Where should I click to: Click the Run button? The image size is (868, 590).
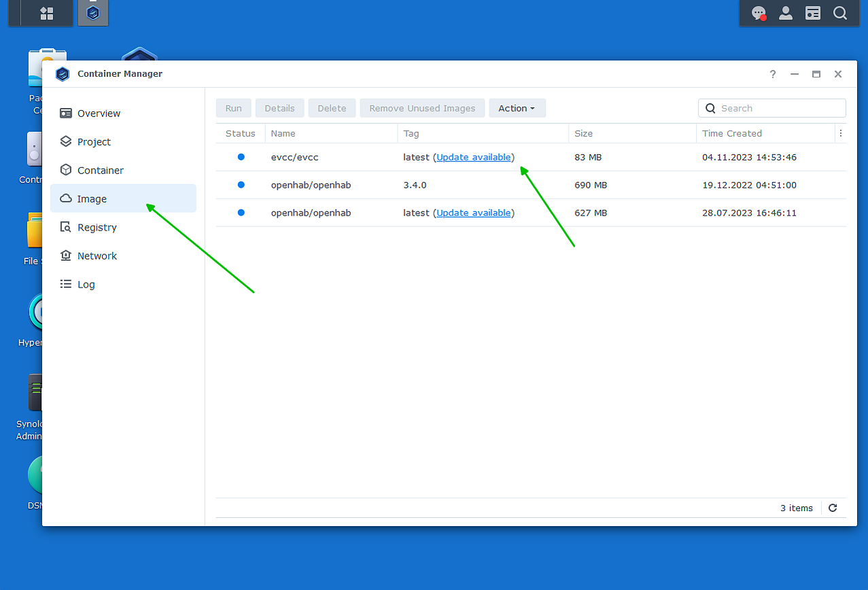[234, 108]
